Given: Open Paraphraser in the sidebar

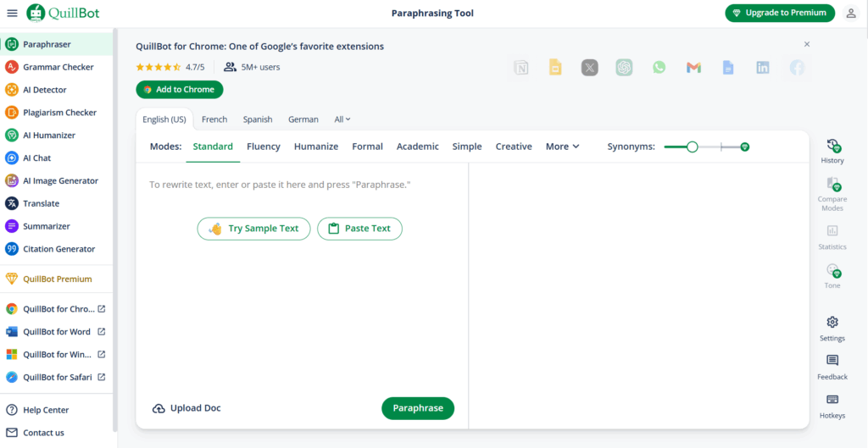Looking at the screenshot, I should [57, 44].
